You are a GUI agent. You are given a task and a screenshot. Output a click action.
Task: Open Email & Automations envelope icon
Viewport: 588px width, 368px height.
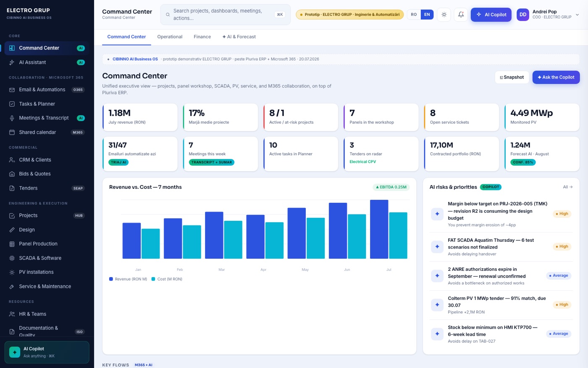(x=12, y=90)
